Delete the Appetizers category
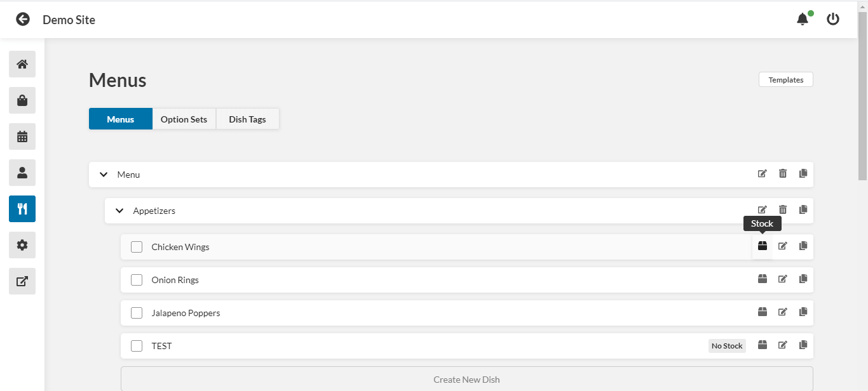This screenshot has width=868, height=391. click(x=783, y=209)
